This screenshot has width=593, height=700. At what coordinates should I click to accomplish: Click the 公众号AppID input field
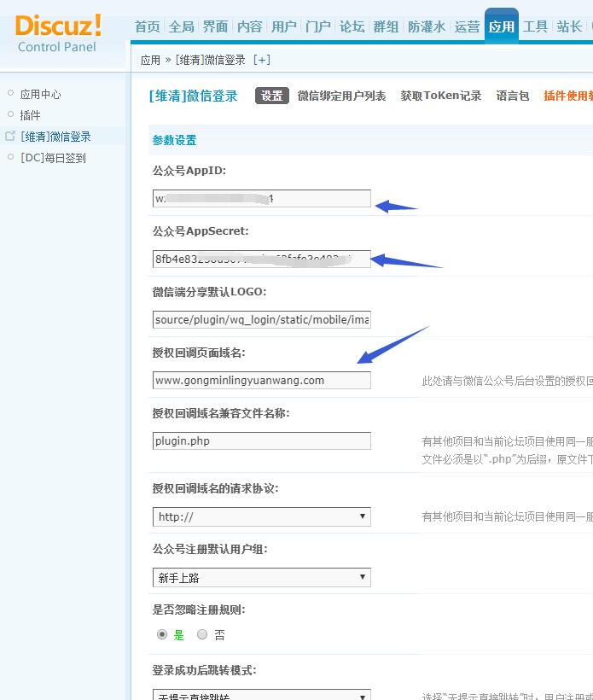tap(261, 199)
